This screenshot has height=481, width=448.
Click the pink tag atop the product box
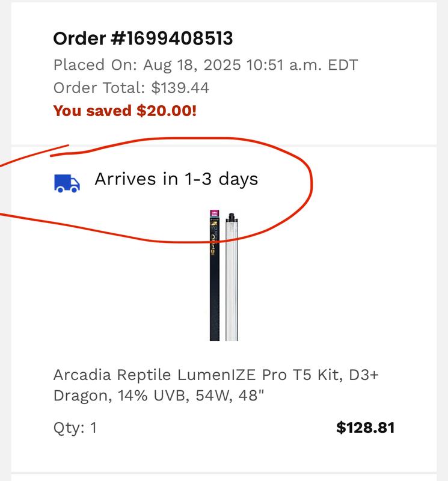point(212,215)
